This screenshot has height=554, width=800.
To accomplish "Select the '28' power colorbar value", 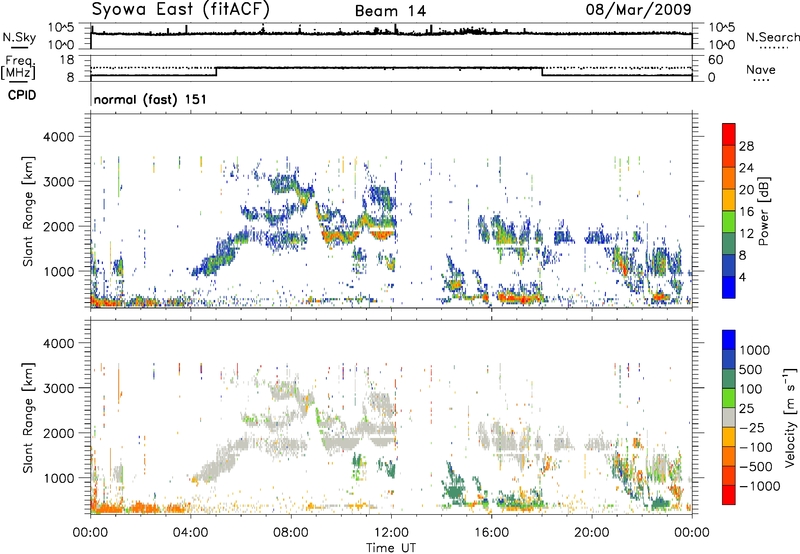I will pos(746,146).
